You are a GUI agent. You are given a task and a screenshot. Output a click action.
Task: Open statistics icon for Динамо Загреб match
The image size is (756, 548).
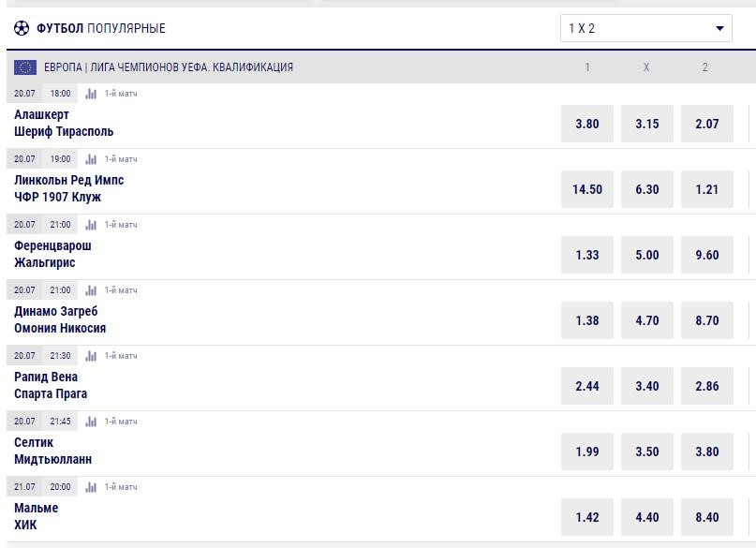(x=91, y=290)
